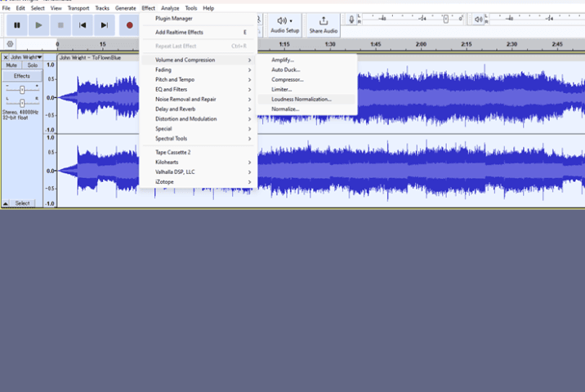Open the Select menu

[38, 8]
